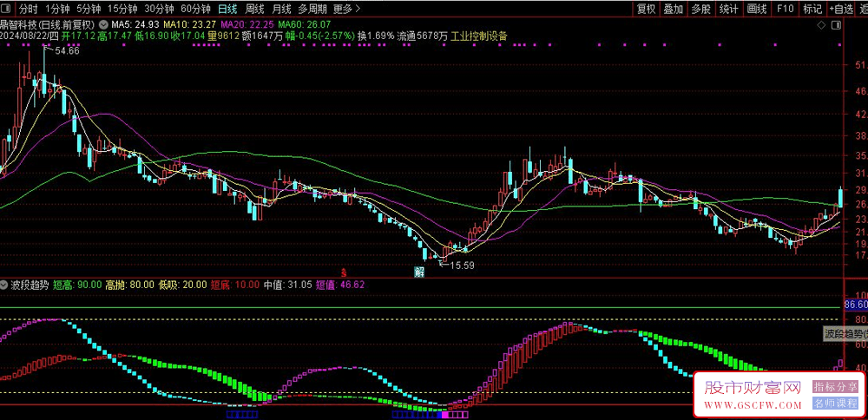Click the MA20: 22.25 label
This screenshot has height=420, width=868.
(247, 25)
